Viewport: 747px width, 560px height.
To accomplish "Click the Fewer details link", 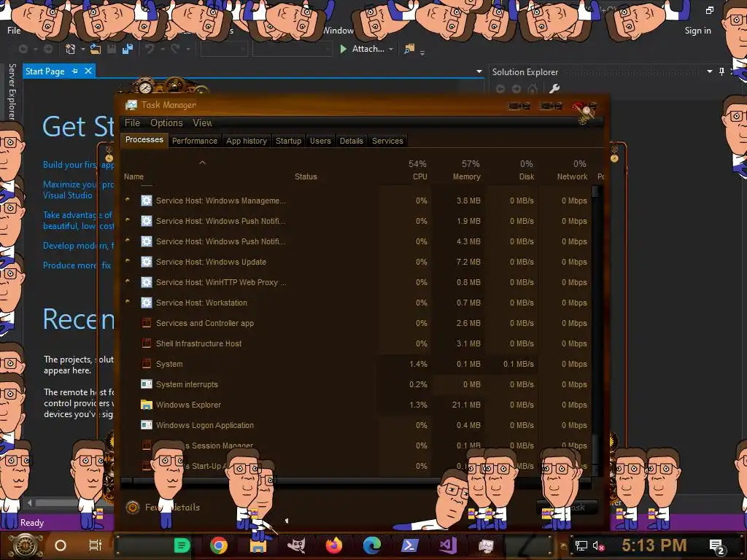I will coord(172,507).
